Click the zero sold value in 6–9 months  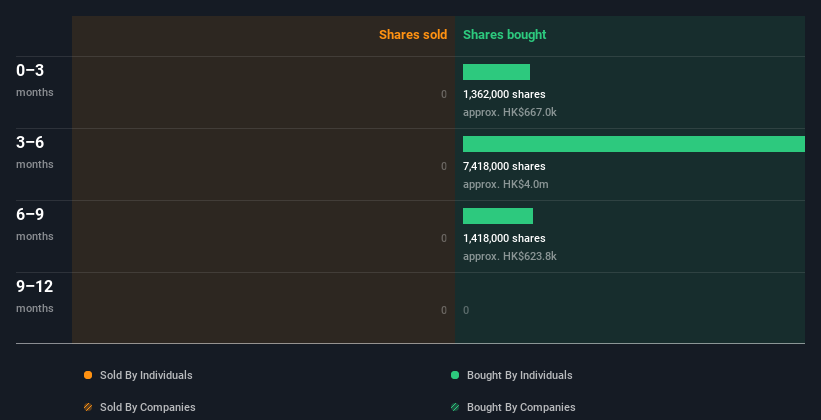click(x=444, y=238)
